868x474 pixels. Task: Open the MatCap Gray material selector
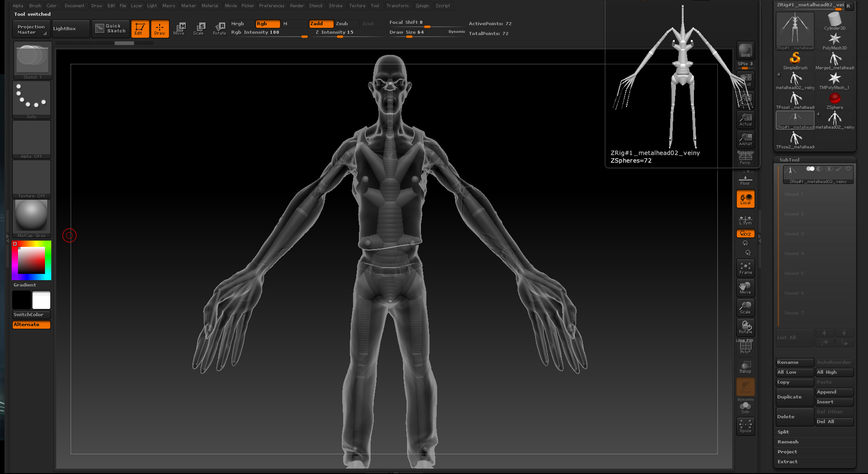click(x=31, y=219)
